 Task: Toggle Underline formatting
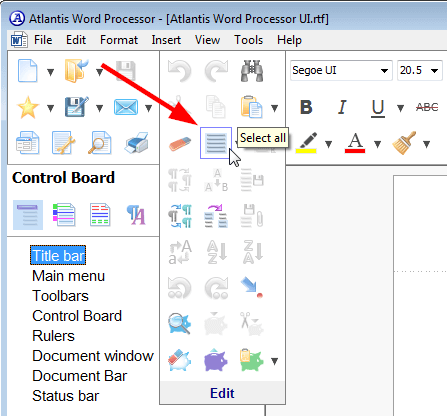tap(378, 108)
